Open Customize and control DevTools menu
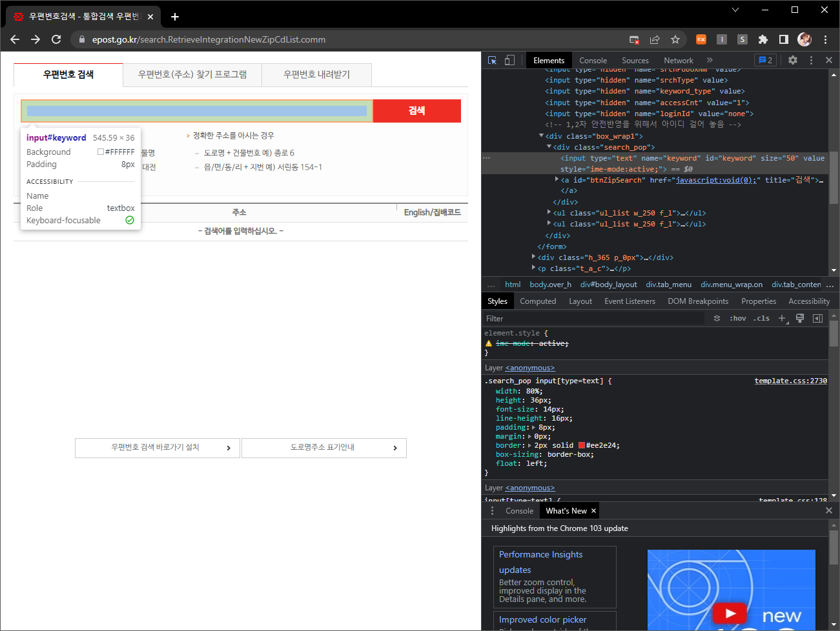This screenshot has height=631, width=840. [x=811, y=60]
